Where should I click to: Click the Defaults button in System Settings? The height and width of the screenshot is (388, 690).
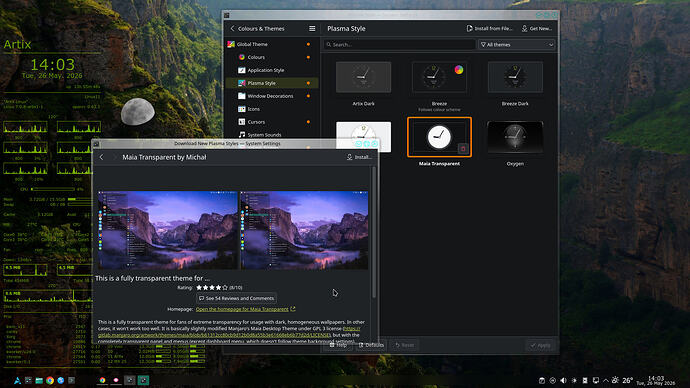(371, 345)
